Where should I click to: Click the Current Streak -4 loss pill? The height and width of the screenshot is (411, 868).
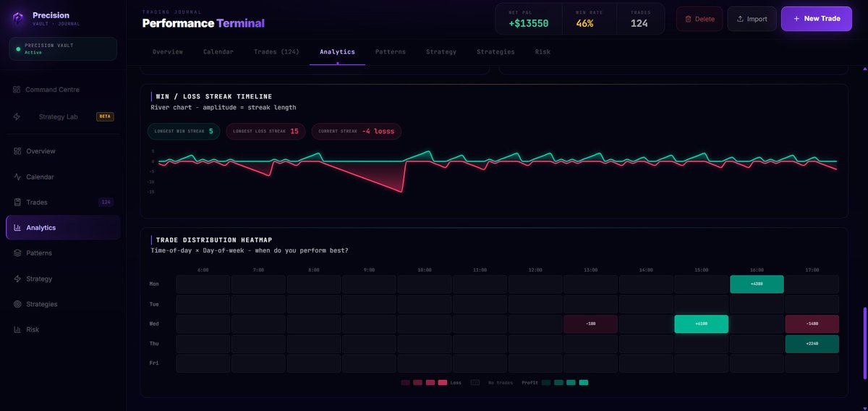[357, 131]
